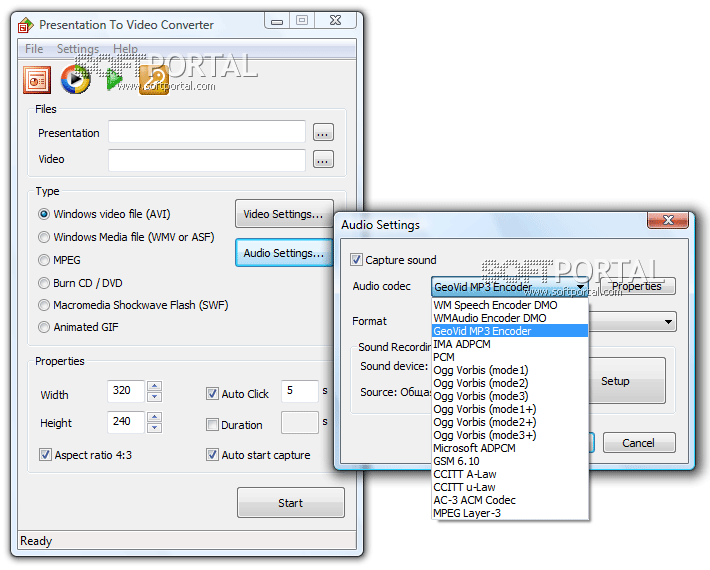This screenshot has height=570, width=710.
Task: Click the Auto Click seconds field
Action: click(300, 391)
